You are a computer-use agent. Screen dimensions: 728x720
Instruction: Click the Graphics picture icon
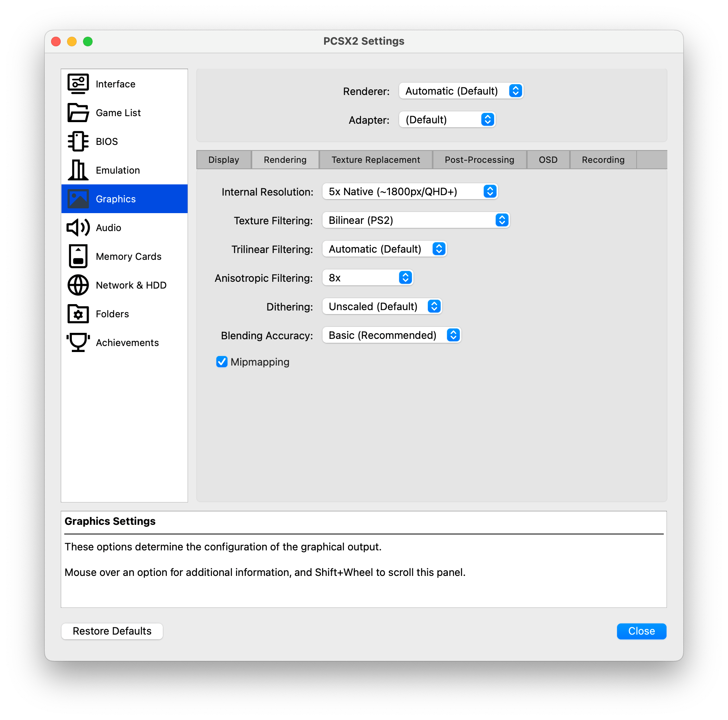pyautogui.click(x=78, y=199)
